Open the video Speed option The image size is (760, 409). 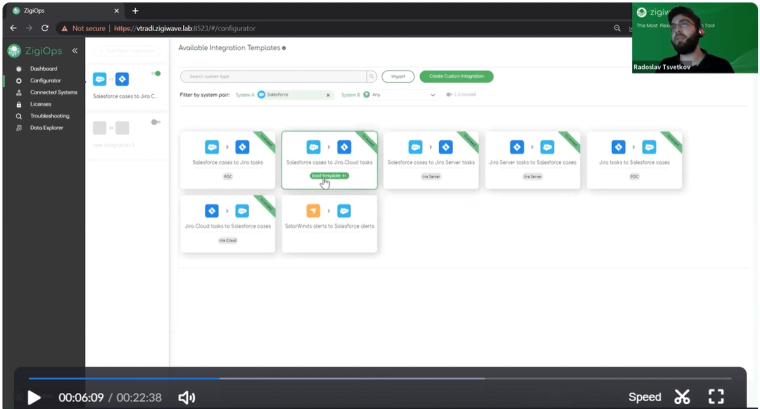pos(645,397)
